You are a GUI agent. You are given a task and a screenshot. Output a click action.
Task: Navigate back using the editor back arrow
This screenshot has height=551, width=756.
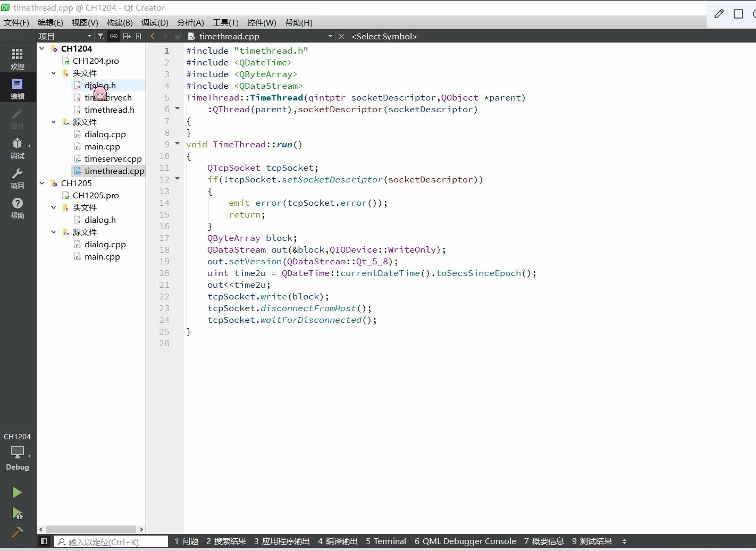coord(153,36)
